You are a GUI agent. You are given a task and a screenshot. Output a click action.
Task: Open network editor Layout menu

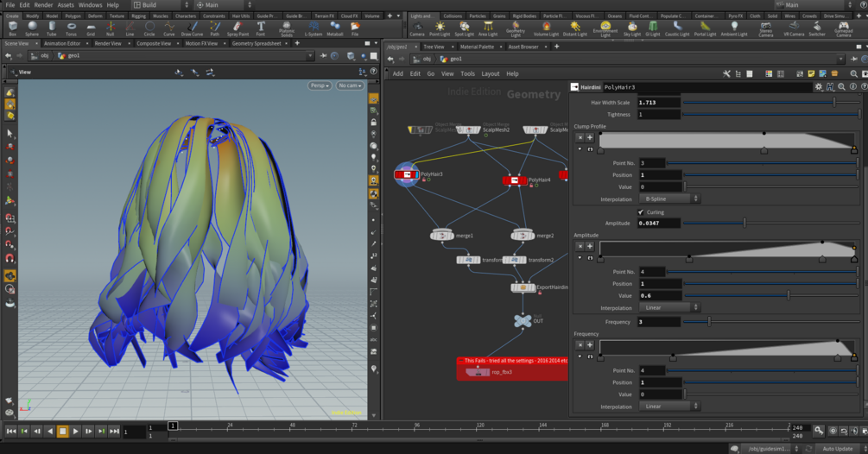pos(490,73)
